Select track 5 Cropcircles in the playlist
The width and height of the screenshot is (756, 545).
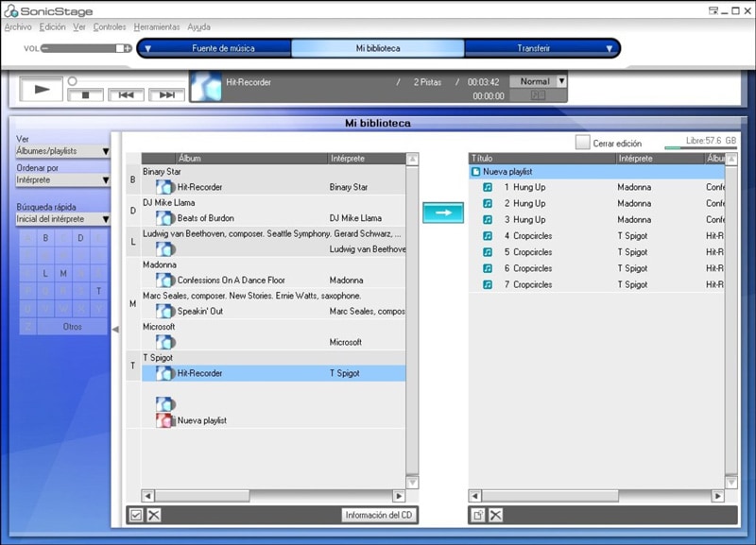click(596, 252)
